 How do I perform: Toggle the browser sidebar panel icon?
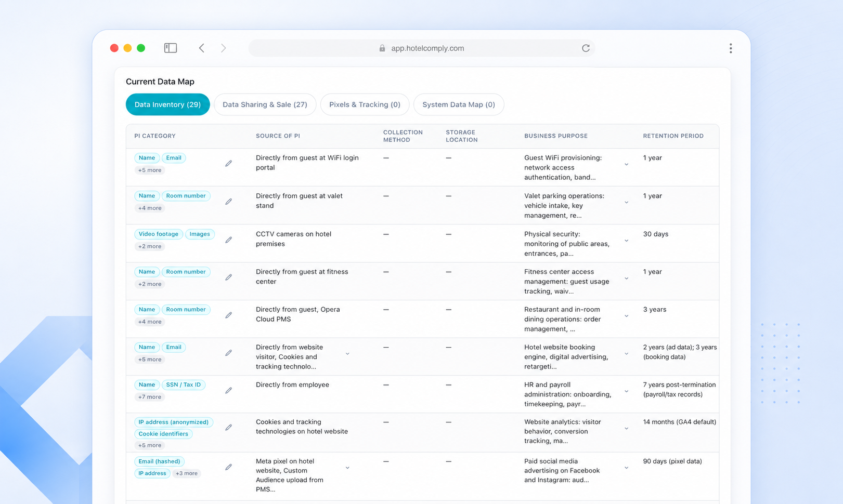171,48
